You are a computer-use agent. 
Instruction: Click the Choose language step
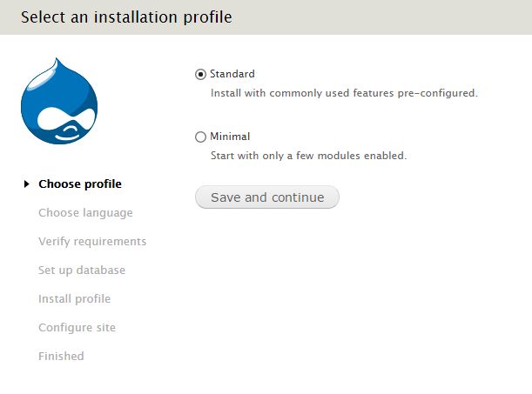coord(85,213)
